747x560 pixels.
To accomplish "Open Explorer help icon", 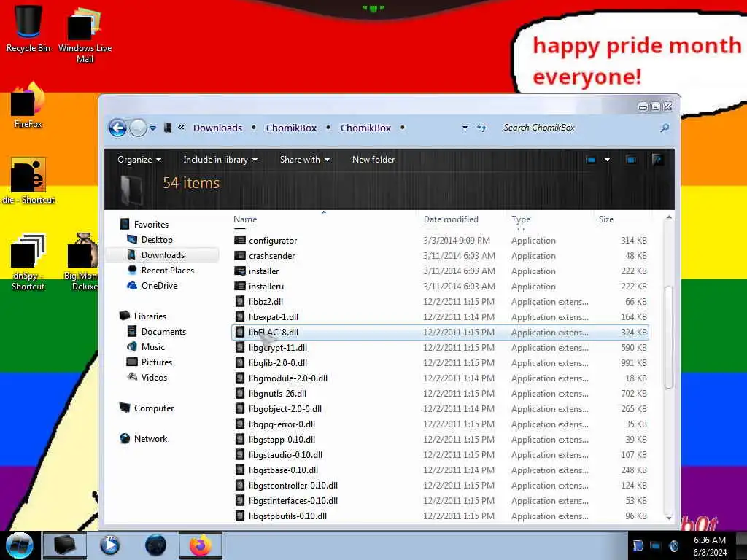I will 657,160.
